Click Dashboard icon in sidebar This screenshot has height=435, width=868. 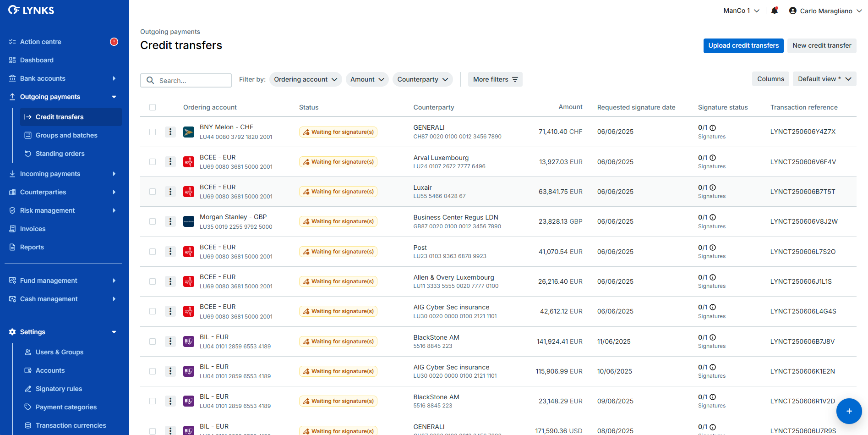tap(12, 60)
